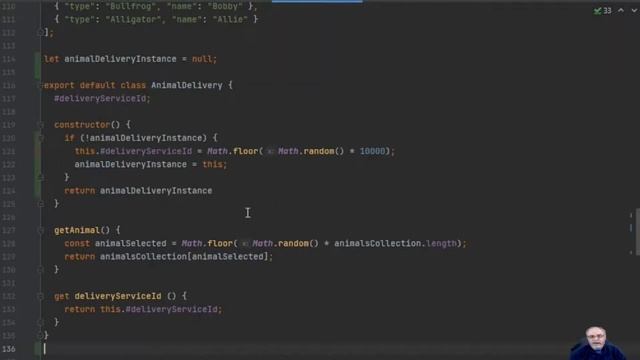Fold the if (!animalDeliveryInstance) block
The image size is (640, 360).
[x=40, y=138]
